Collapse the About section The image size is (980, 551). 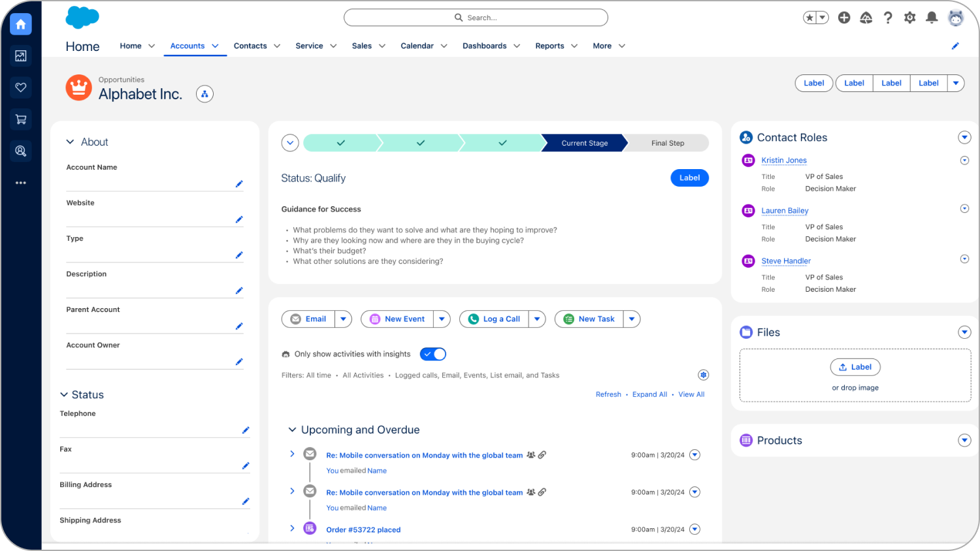pyautogui.click(x=71, y=142)
